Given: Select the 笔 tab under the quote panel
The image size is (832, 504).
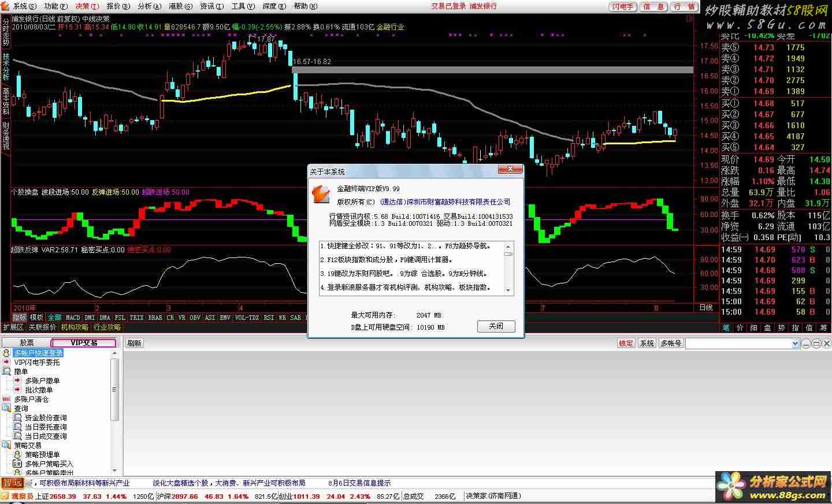Looking at the screenshot, I should point(726,327).
